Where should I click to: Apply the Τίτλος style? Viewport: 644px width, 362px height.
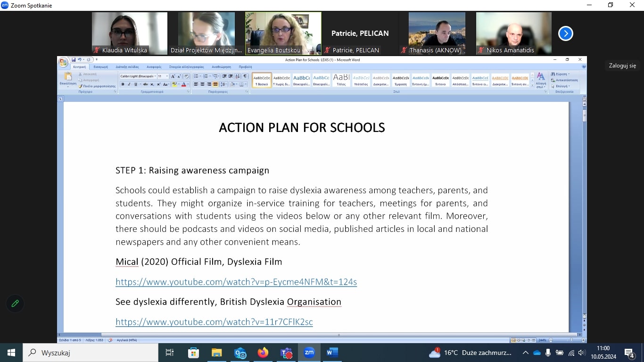(341, 80)
